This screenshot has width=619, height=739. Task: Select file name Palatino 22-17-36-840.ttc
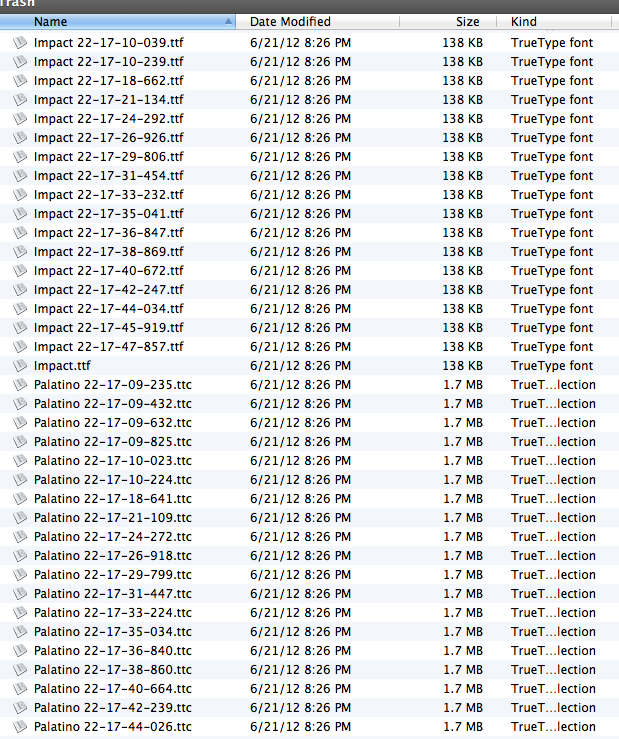113,651
